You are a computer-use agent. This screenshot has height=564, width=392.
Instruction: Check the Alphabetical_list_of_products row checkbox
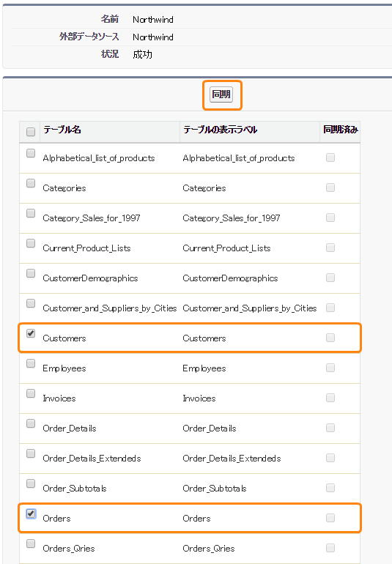point(31,153)
